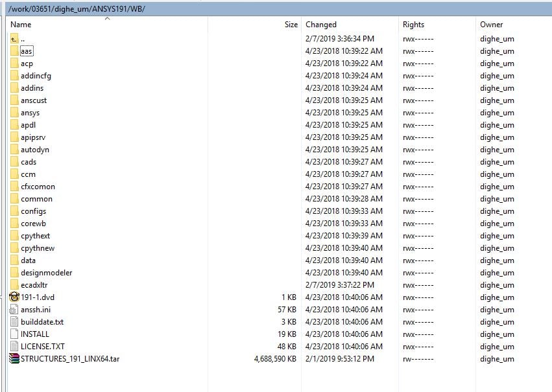This screenshot has height=392, width=552.
Task: Click the folder icon beside corewb
Action: (14, 224)
